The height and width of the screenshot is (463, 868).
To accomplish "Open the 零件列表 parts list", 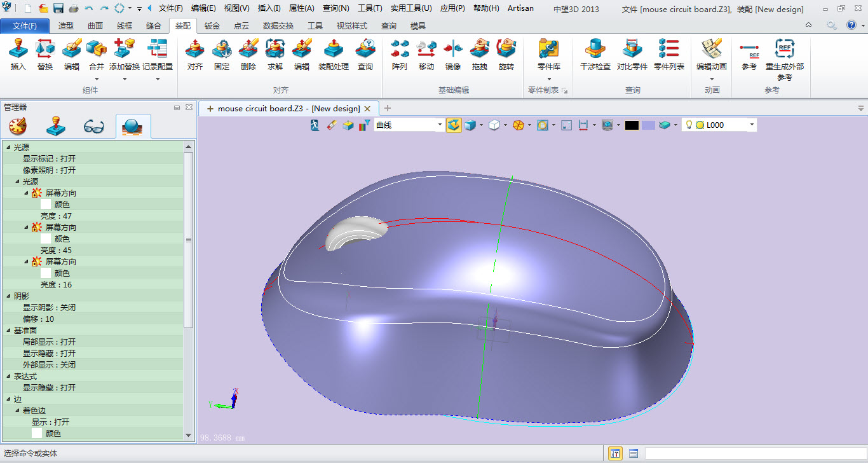I will 669,54.
